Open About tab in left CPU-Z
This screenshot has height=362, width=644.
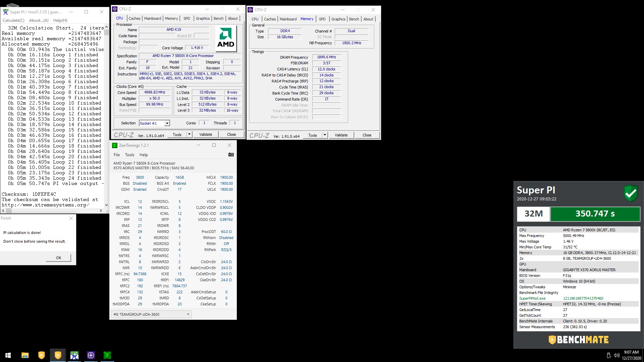(233, 18)
